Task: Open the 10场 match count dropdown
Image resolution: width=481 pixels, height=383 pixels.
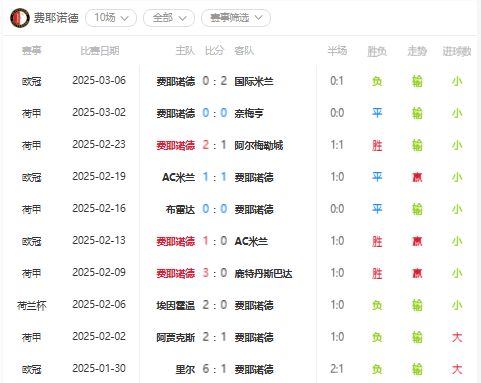Action: [x=111, y=18]
